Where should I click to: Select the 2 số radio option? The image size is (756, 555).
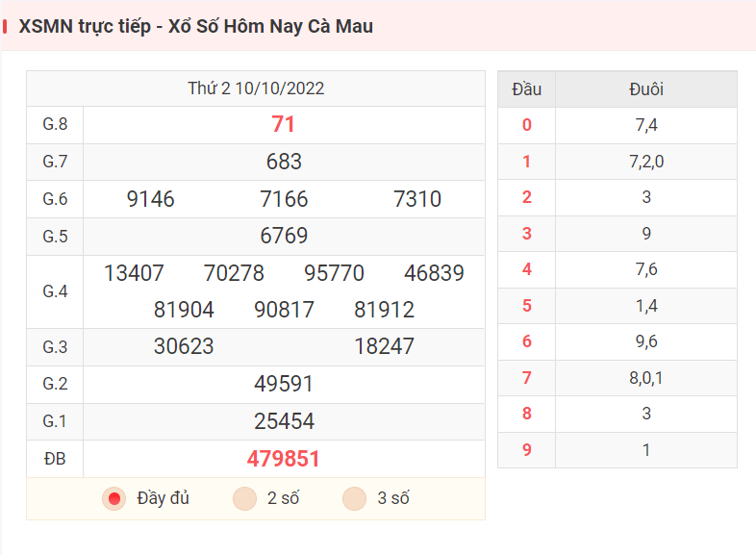click(x=244, y=498)
